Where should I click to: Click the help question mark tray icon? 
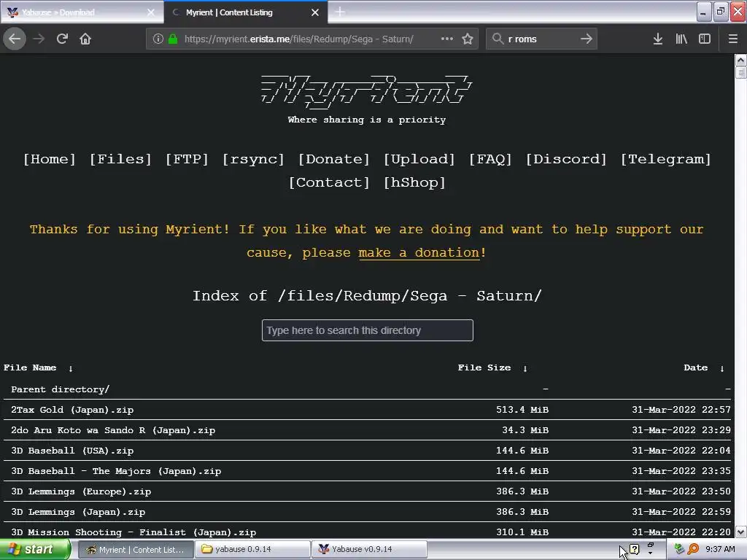click(634, 549)
